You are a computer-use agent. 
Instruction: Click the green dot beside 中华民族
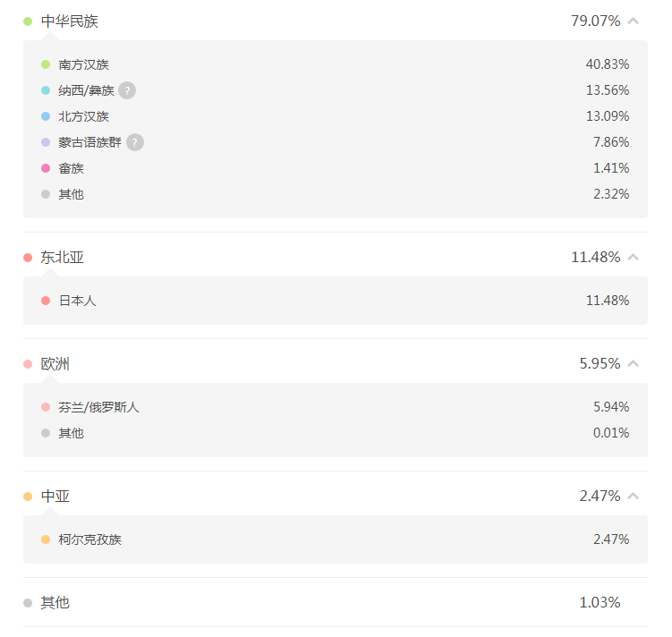pos(28,21)
